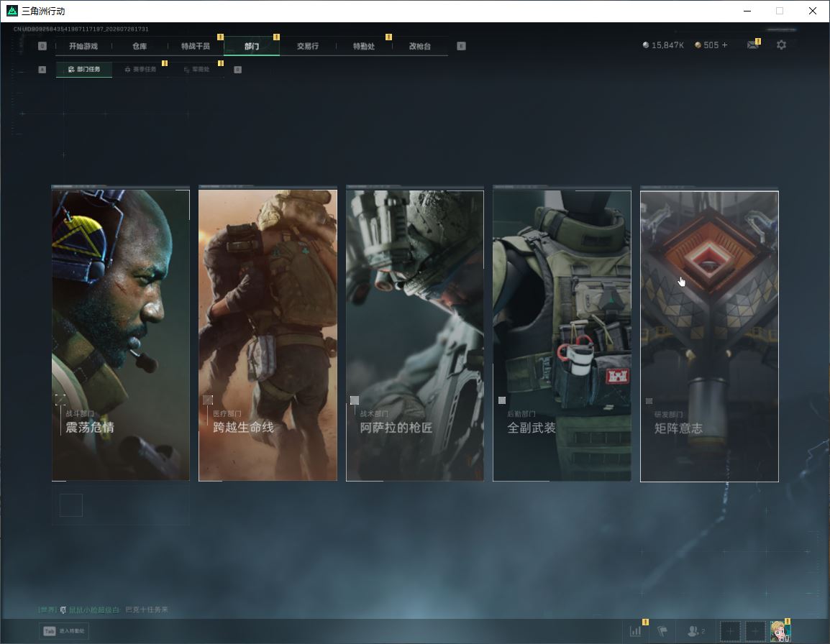Minimize the 三角洲行动 window
This screenshot has width=830, height=644.
(x=747, y=11)
